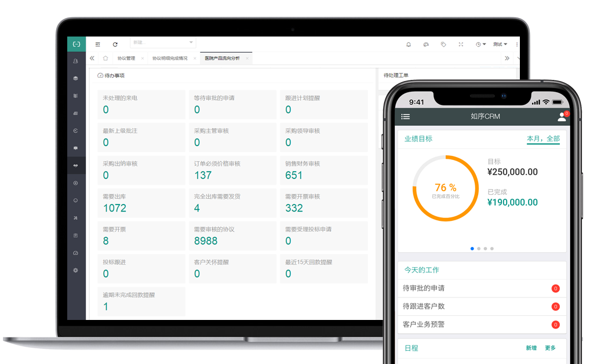Image resolution: width=590 pixels, height=364 pixels.
Task: Open the 完全出库需要发货 4 card
Action: pyautogui.click(x=232, y=203)
